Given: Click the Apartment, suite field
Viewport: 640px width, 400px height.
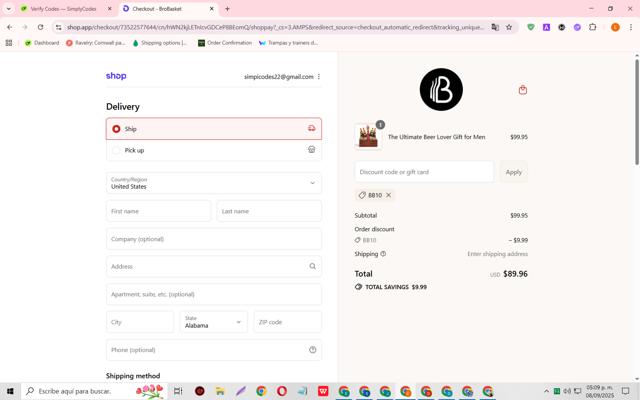Looking at the screenshot, I should point(213,294).
